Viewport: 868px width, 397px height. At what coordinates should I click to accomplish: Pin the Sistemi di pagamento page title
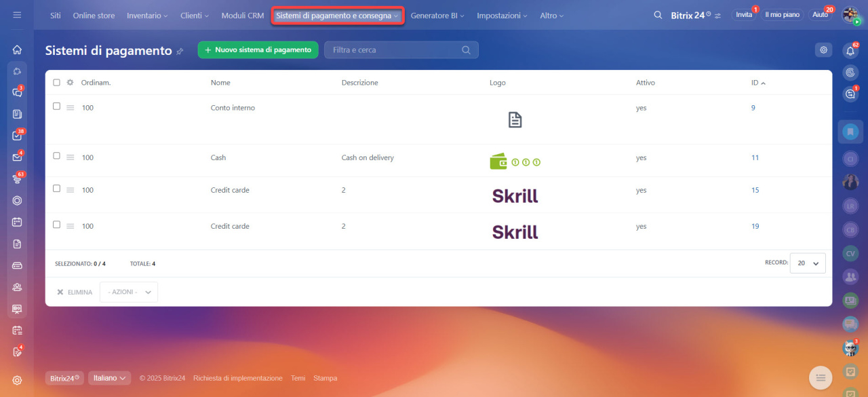(180, 51)
